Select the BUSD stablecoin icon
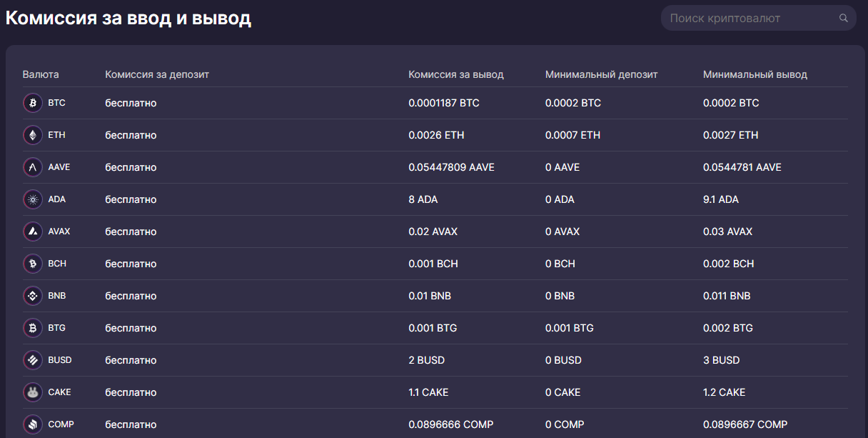The image size is (868, 438). pyautogui.click(x=33, y=360)
